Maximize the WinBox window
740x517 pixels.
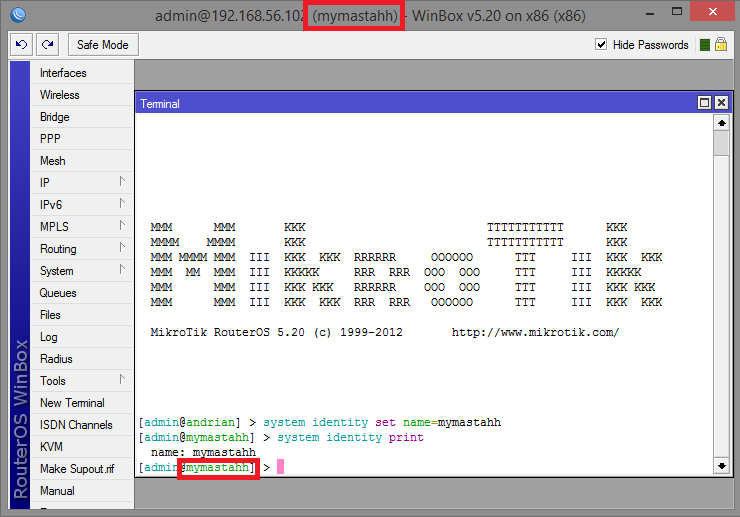point(677,12)
